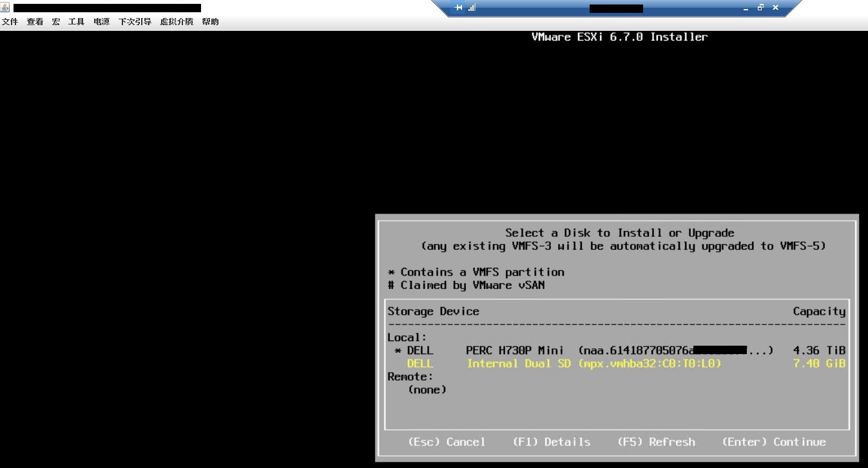Click the Remote: section label
The width and height of the screenshot is (868, 468).
[x=410, y=377]
